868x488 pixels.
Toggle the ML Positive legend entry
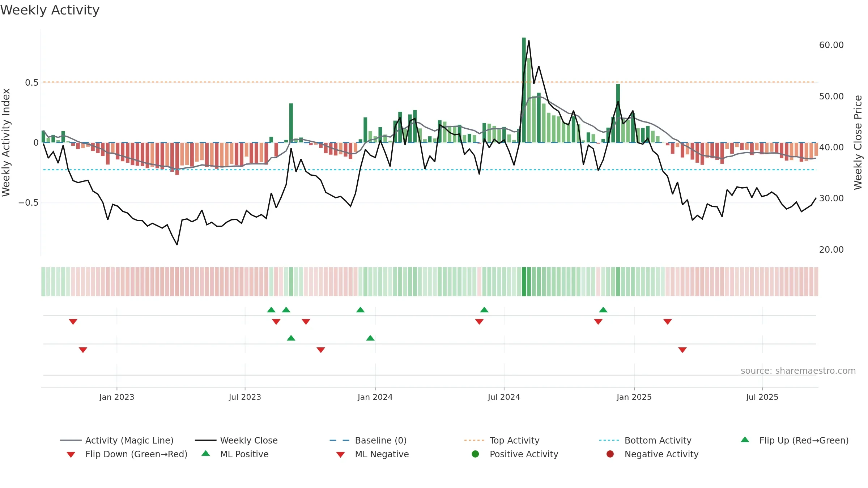coord(235,454)
